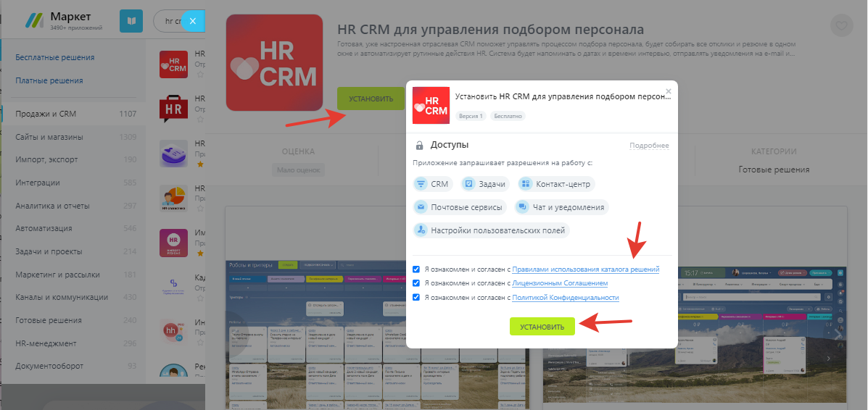
Task: Open the Кадровое агентство result icon
Action: (x=173, y=287)
